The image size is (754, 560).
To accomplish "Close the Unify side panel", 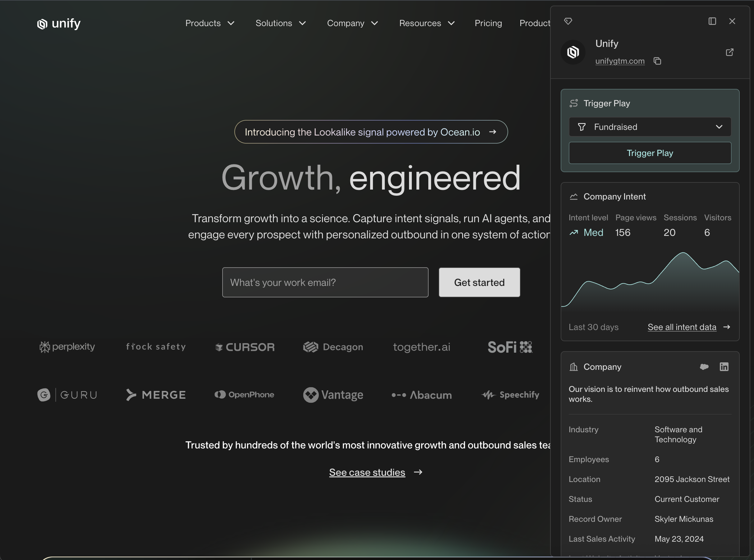I will (x=732, y=21).
